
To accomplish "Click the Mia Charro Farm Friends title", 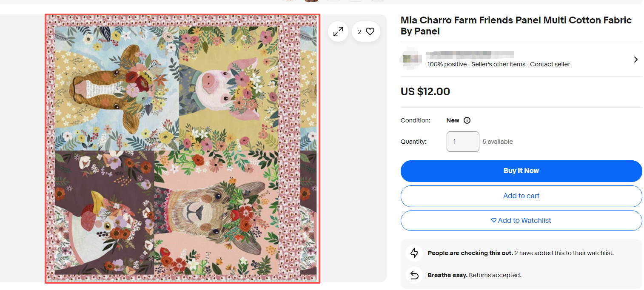I will [x=516, y=26].
